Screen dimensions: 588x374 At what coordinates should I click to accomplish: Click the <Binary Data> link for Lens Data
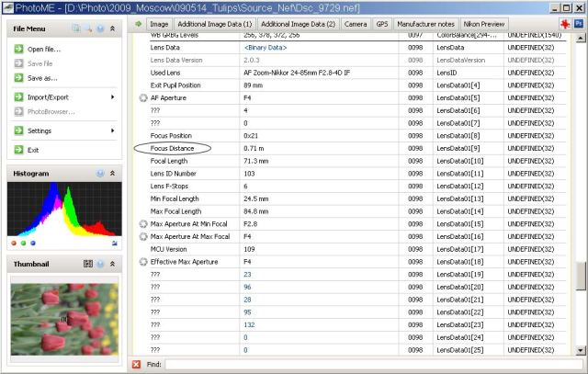(266, 48)
